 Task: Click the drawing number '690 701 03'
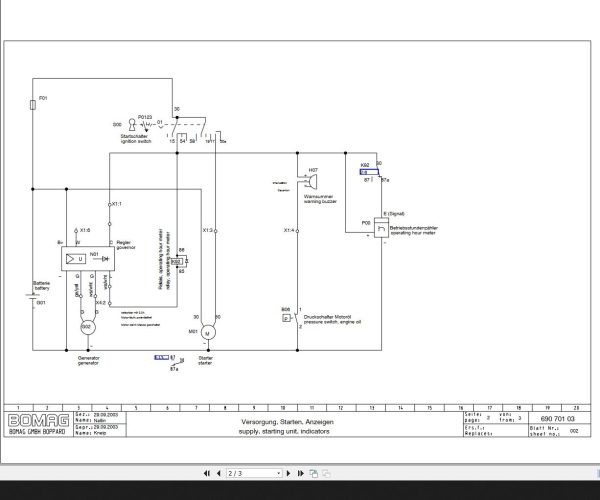coord(558,419)
